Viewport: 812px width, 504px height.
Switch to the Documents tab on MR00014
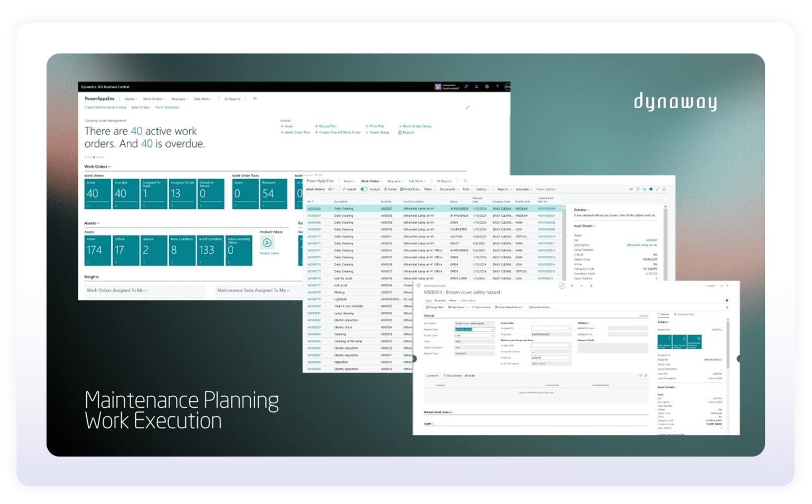(x=440, y=300)
